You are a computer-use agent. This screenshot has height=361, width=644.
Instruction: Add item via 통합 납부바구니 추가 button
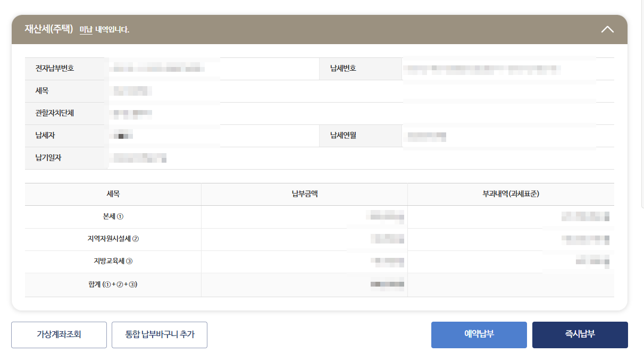pos(159,335)
